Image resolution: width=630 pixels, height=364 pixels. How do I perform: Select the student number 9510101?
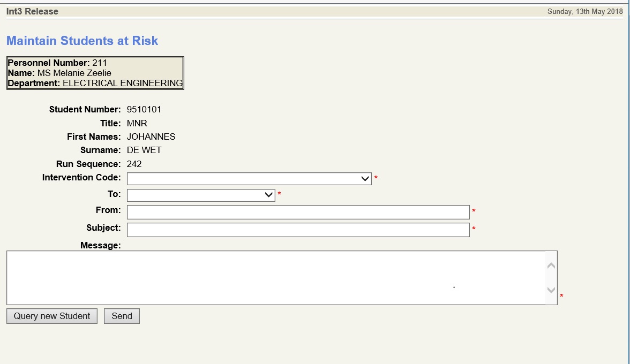point(144,110)
